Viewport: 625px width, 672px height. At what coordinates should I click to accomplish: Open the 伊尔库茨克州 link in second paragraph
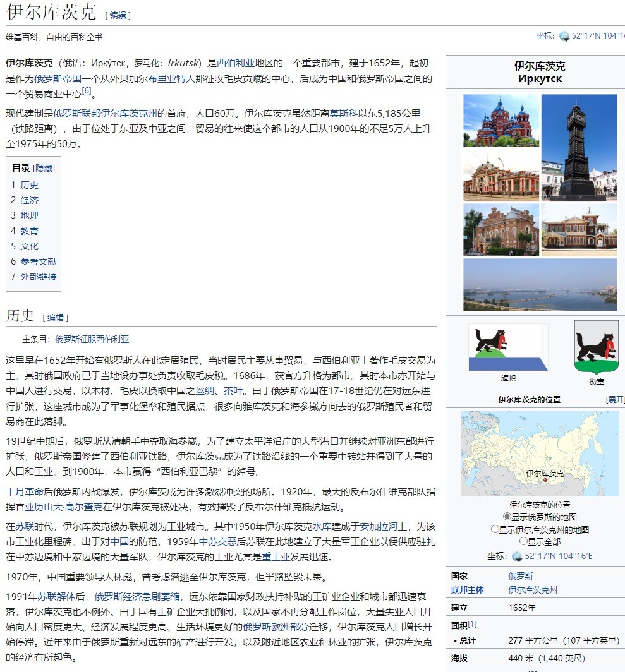coord(129,114)
